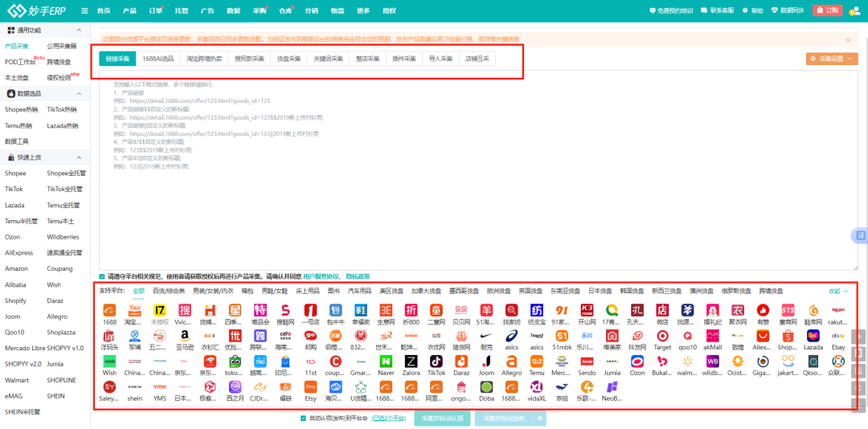This screenshot has width=868, height=429.
Task: Click the hamburger menu icon beside logo
Action: click(84, 10)
